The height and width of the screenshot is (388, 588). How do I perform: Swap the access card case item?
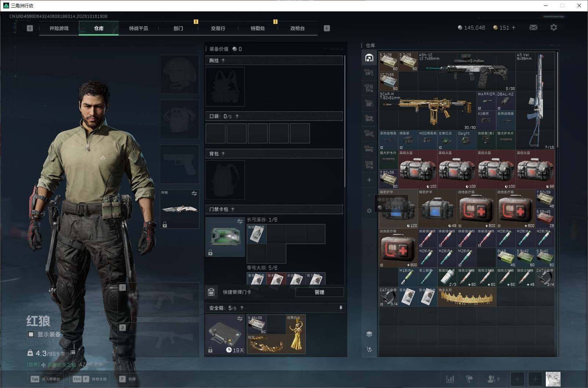click(240, 221)
